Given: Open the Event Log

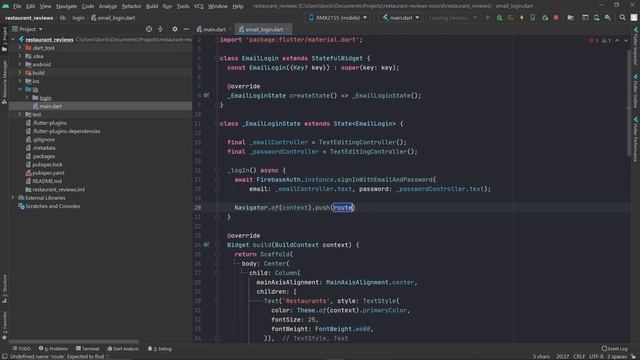Looking at the screenshot, I should pos(614,349).
